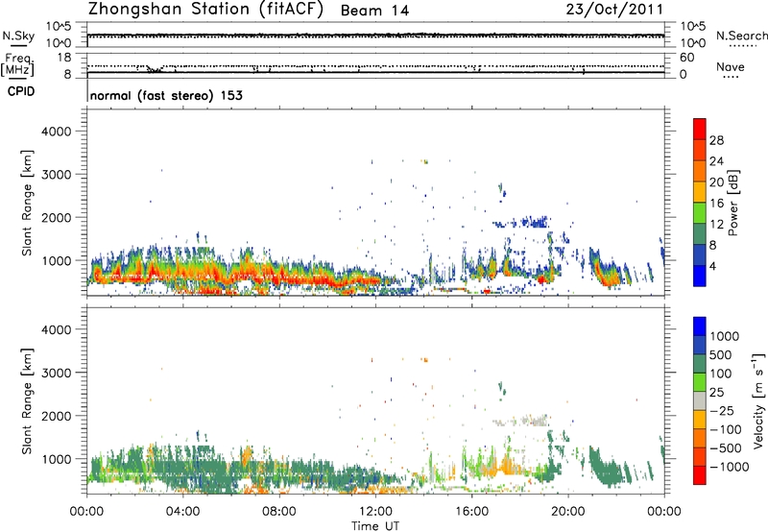
Task: Click the date '23/Oct/2011'
Action: click(x=614, y=10)
